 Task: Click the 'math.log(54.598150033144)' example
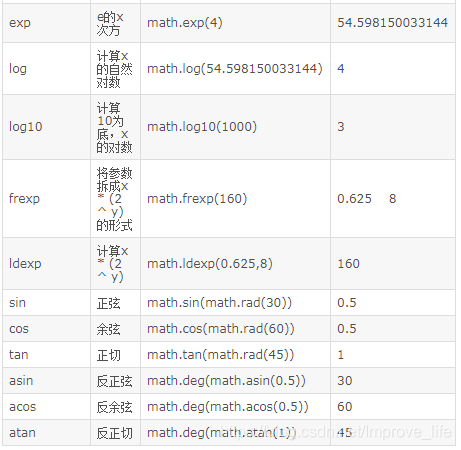(235, 69)
